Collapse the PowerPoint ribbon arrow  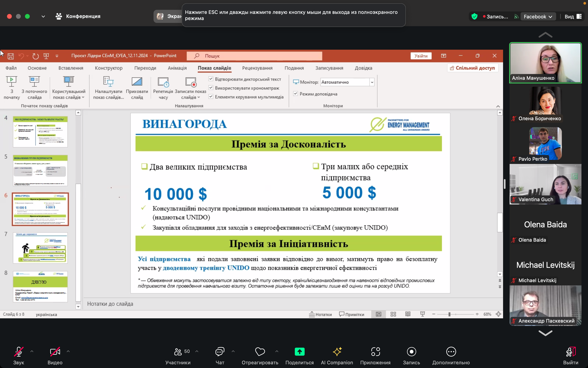[498, 106]
